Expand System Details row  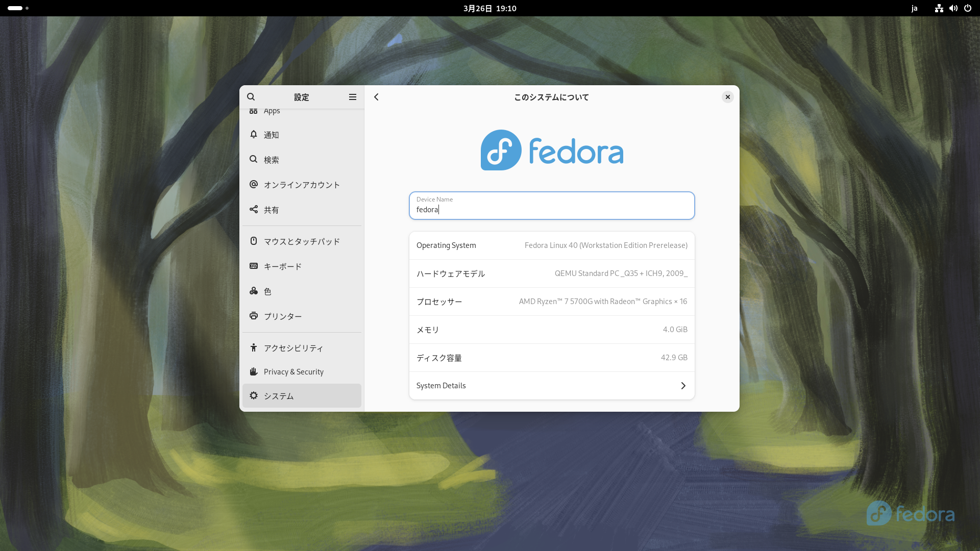point(551,386)
